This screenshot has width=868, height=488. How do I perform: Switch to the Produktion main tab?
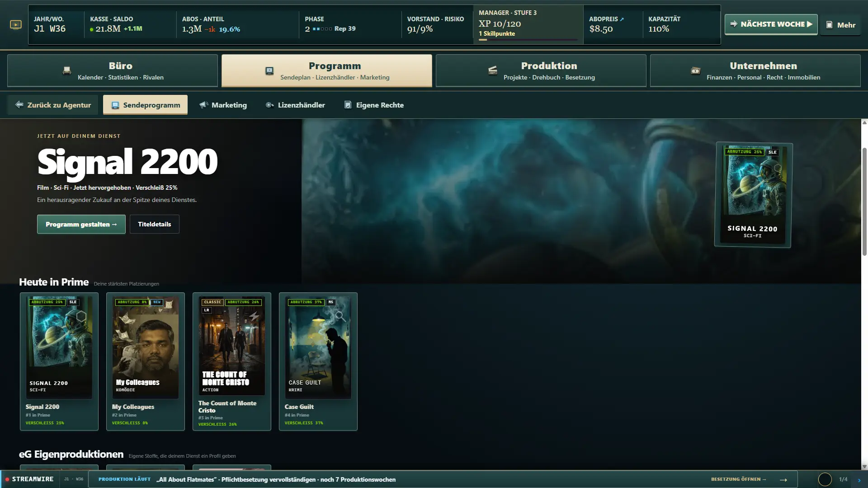click(x=541, y=70)
